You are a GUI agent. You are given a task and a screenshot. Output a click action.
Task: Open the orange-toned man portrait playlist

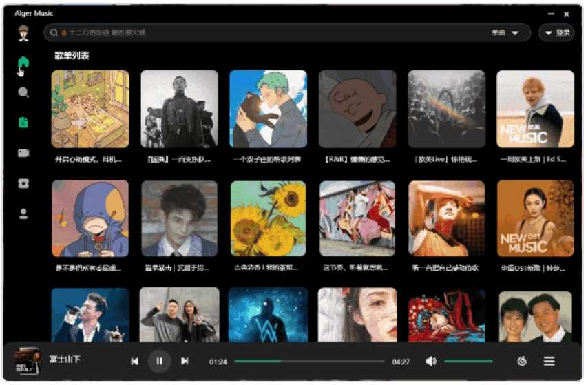pyautogui.click(x=446, y=218)
